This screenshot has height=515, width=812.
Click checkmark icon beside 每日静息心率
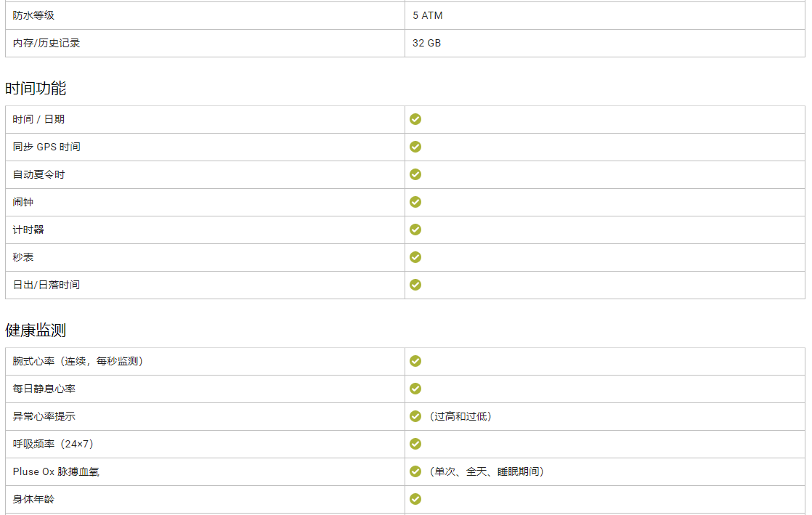[x=415, y=389]
